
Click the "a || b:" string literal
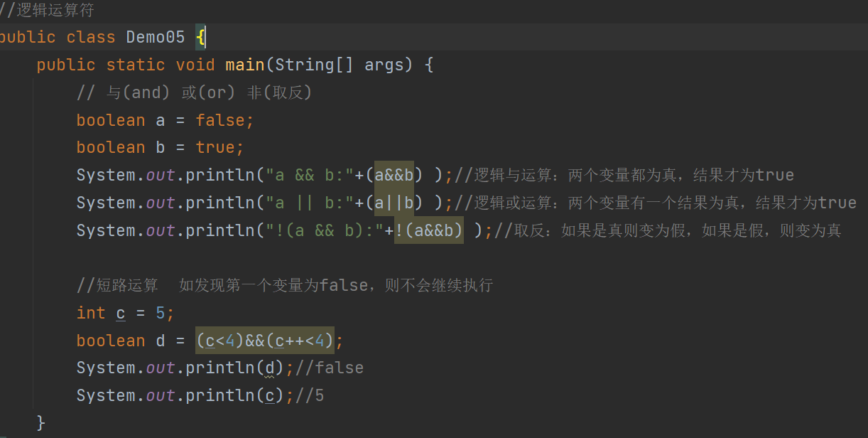(309, 203)
